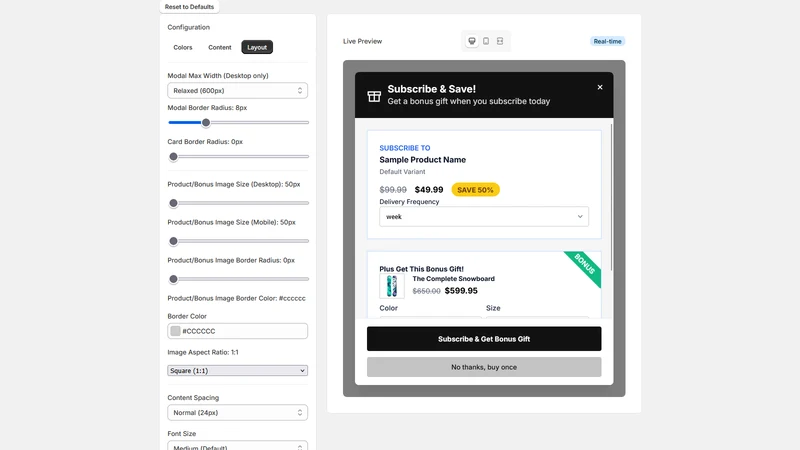The width and height of the screenshot is (800, 450).
Task: Click the struck-through $650.00 price
Action: (426, 291)
